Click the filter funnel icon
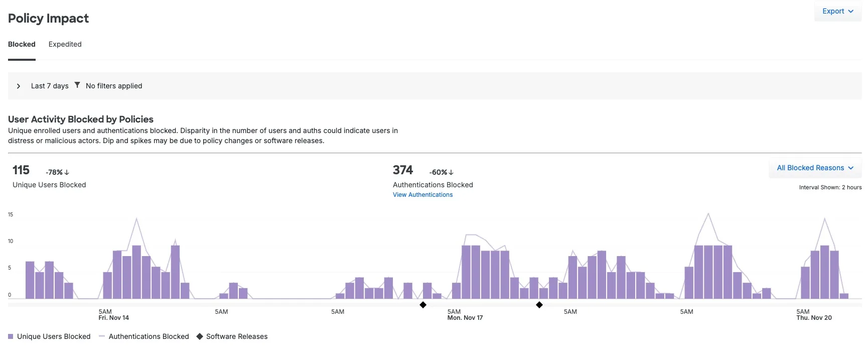 [x=77, y=85]
